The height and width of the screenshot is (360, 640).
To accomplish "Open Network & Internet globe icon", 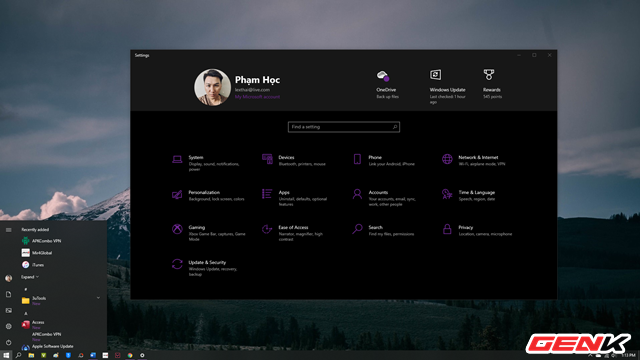I will pyautogui.click(x=447, y=159).
